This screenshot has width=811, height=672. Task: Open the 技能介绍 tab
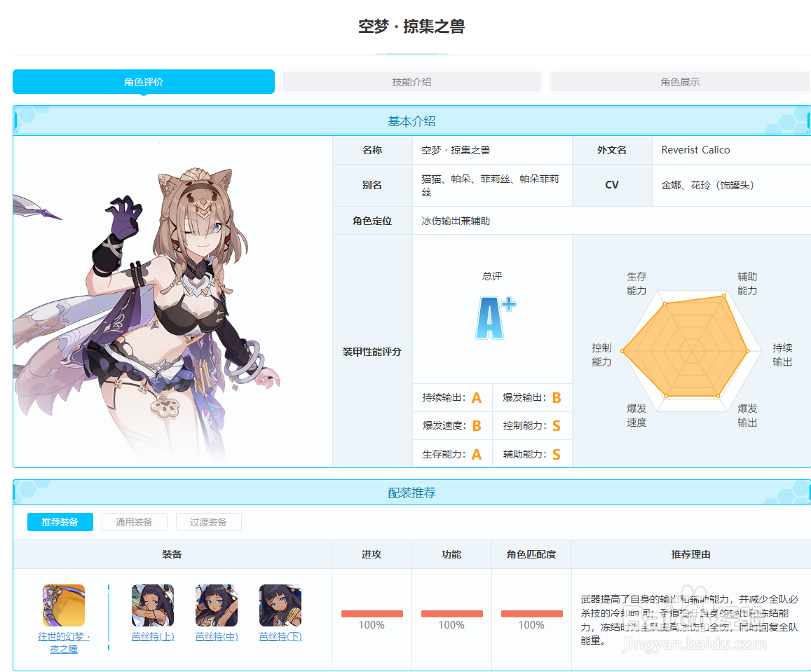411,81
